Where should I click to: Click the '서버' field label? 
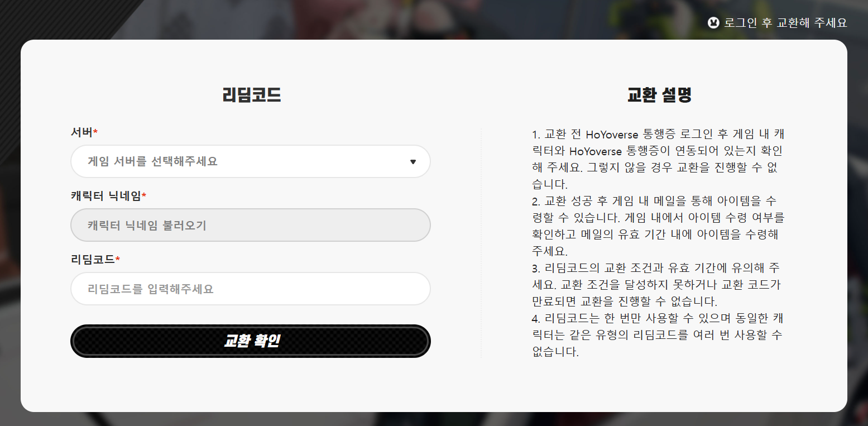[x=81, y=132]
